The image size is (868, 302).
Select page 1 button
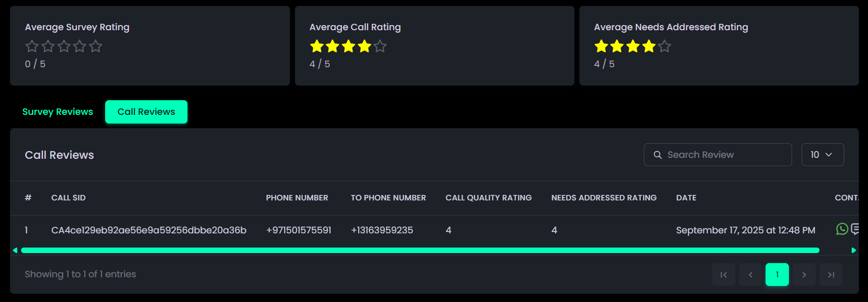pyautogui.click(x=777, y=275)
